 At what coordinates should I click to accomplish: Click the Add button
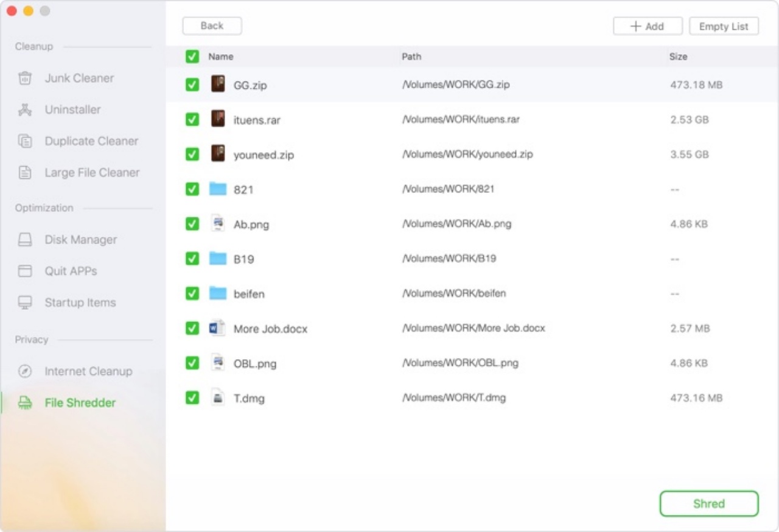coord(648,26)
